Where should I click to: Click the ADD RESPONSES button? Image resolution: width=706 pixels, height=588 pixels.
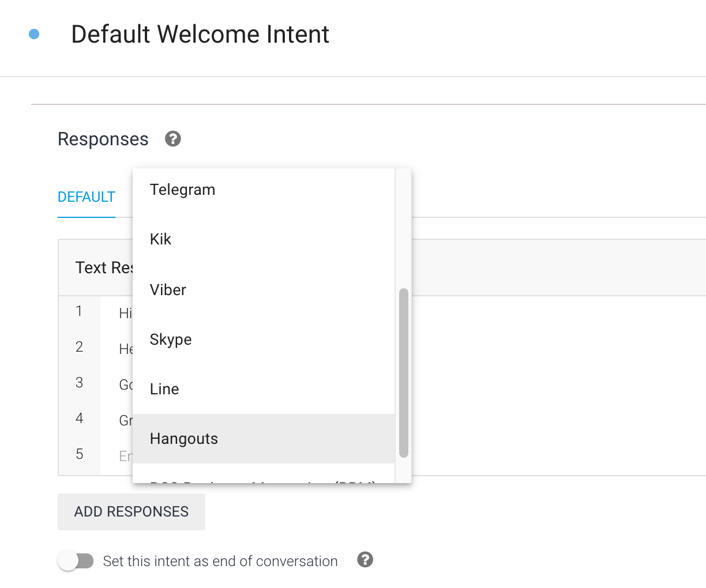[x=131, y=511]
